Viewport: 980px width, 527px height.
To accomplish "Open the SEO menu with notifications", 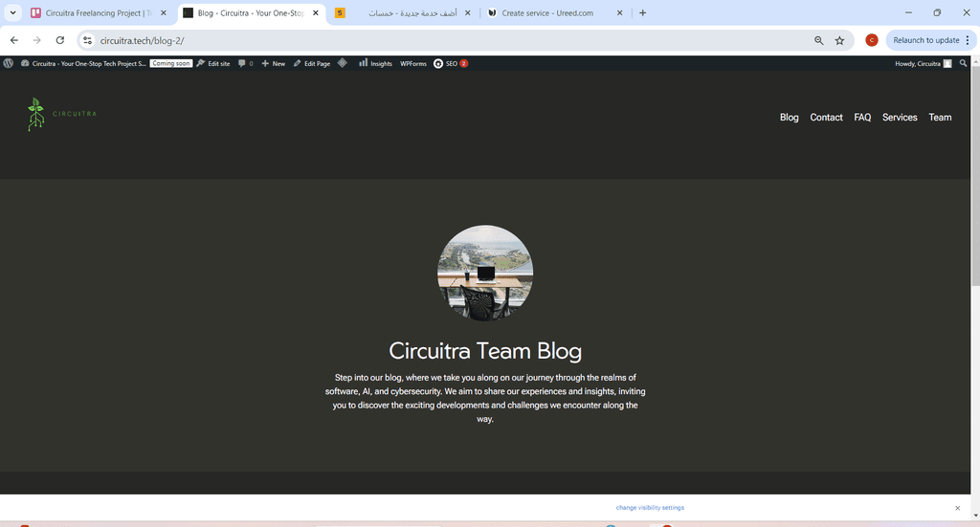I will click(451, 63).
